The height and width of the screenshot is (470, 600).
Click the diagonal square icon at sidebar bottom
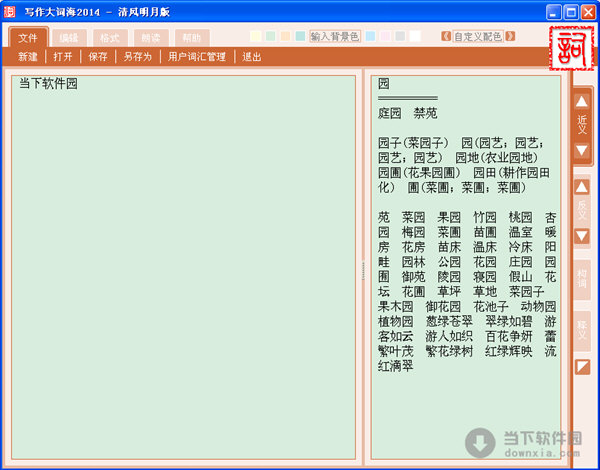coord(582,367)
